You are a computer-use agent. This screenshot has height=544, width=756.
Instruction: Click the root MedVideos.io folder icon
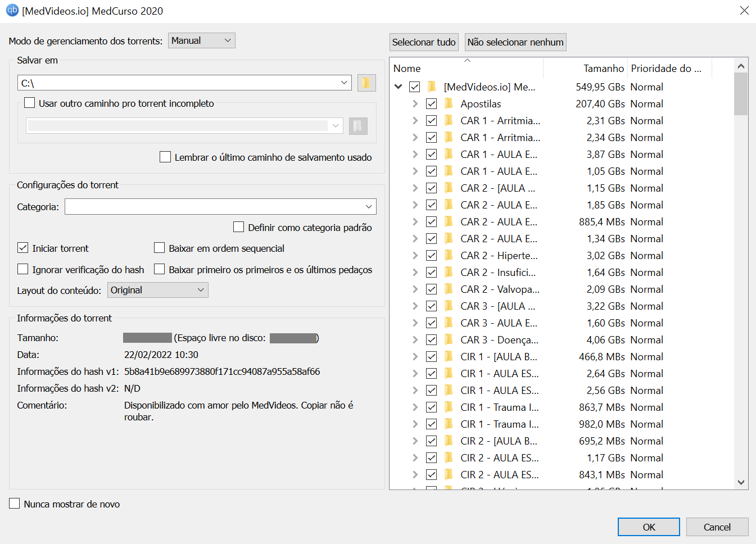[x=432, y=87]
